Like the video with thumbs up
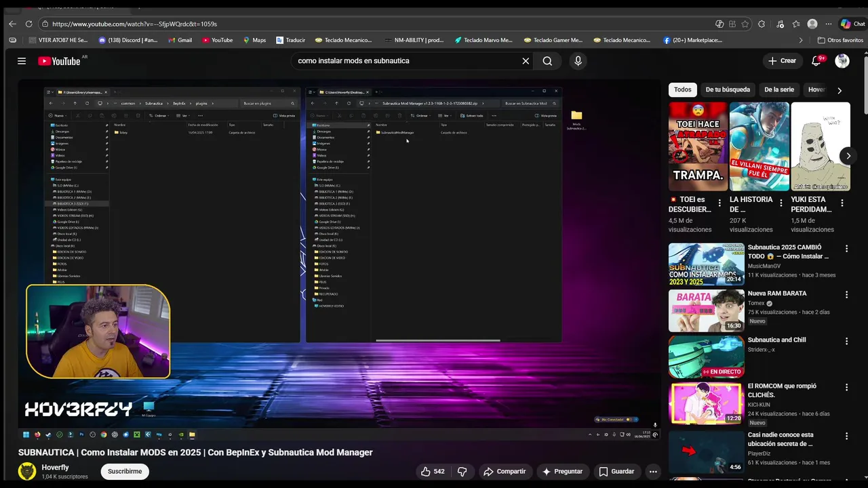Viewport: 868px width, 488px height. coord(433,471)
